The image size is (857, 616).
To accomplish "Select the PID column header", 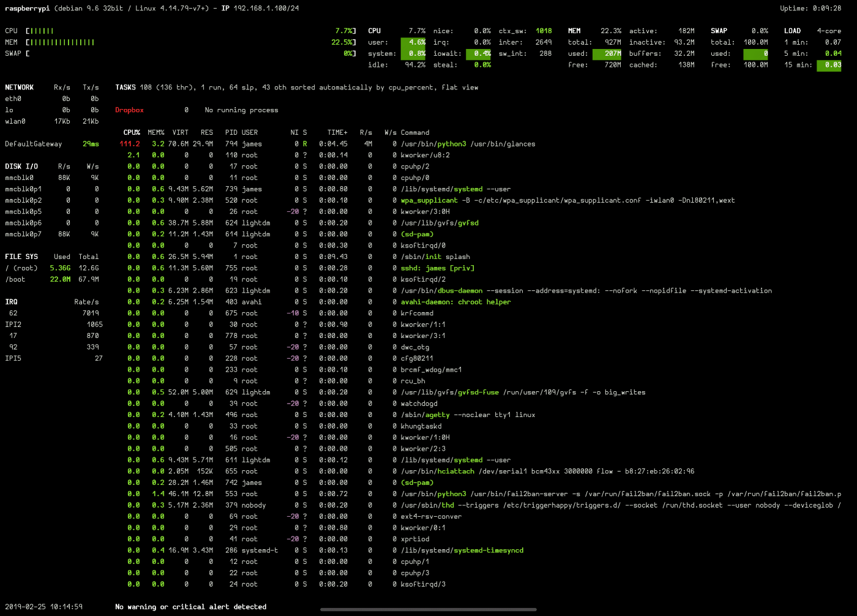I will (x=231, y=132).
